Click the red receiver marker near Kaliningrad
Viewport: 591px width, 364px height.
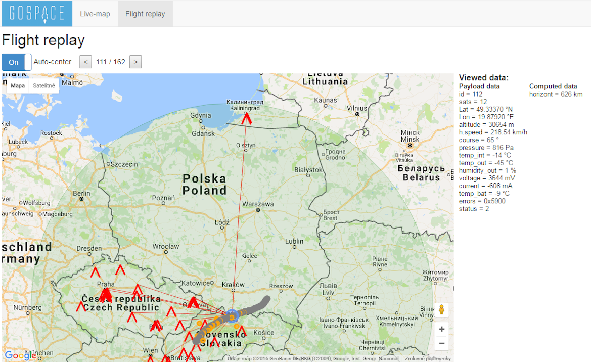point(247,118)
